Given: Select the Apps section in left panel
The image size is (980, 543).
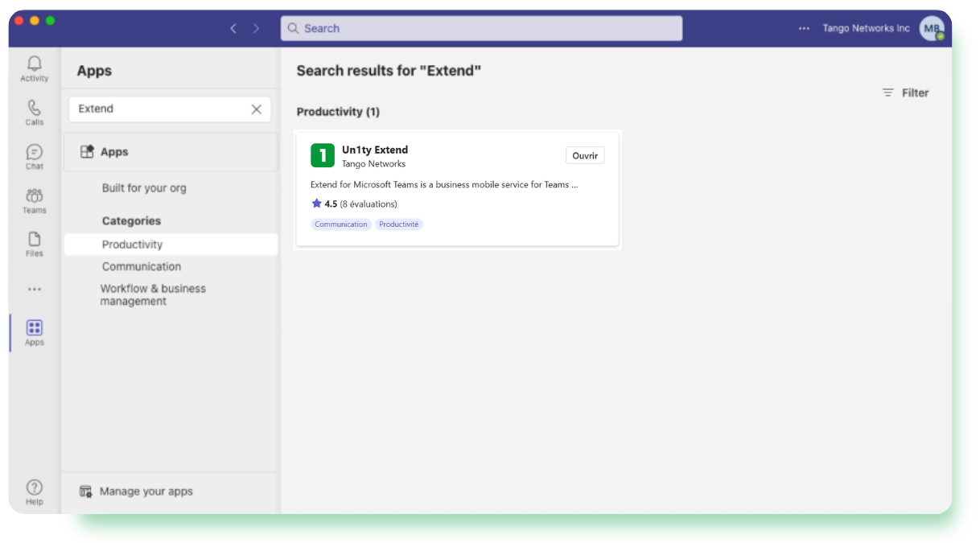Looking at the screenshot, I should [171, 152].
